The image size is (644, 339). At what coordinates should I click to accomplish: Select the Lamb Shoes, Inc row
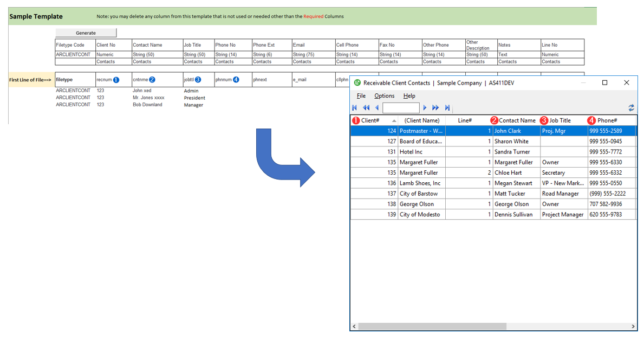(420, 183)
